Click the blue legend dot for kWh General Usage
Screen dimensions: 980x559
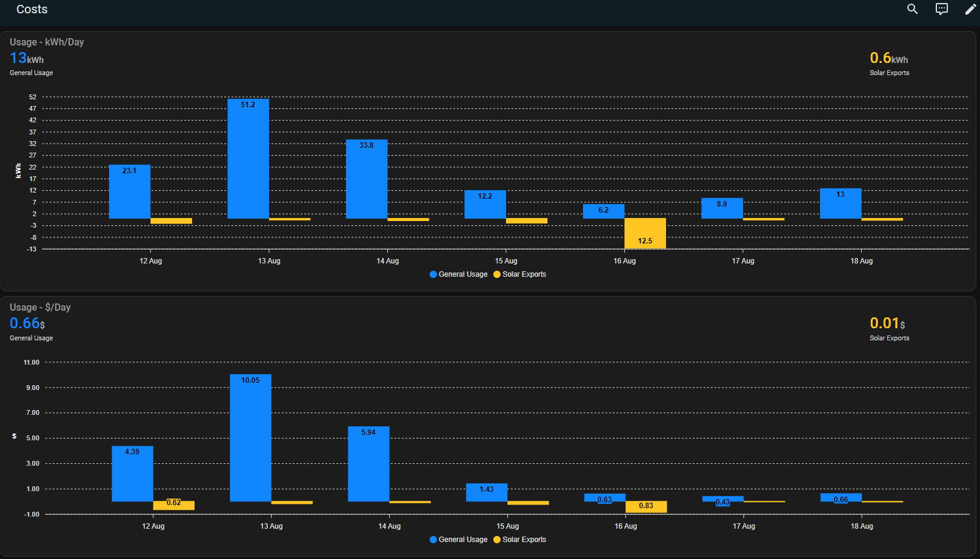(x=433, y=274)
